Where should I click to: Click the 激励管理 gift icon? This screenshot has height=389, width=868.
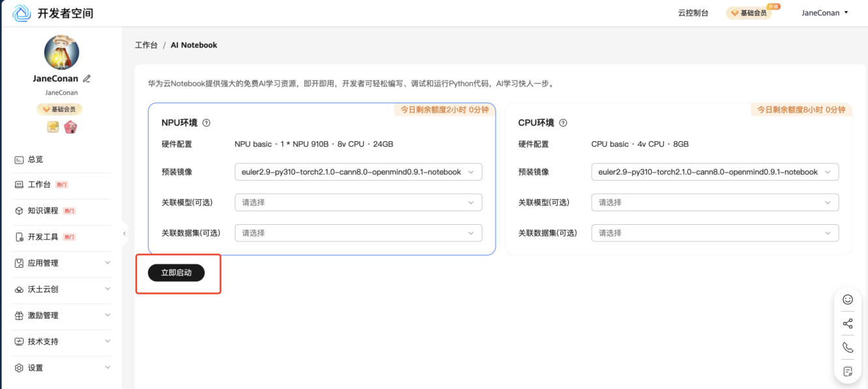[19, 315]
